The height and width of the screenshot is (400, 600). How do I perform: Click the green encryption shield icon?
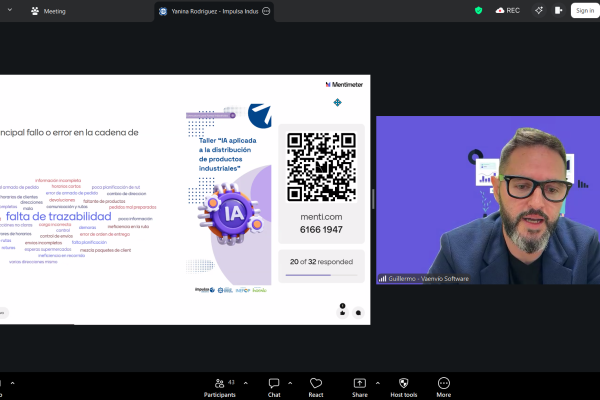click(x=478, y=10)
